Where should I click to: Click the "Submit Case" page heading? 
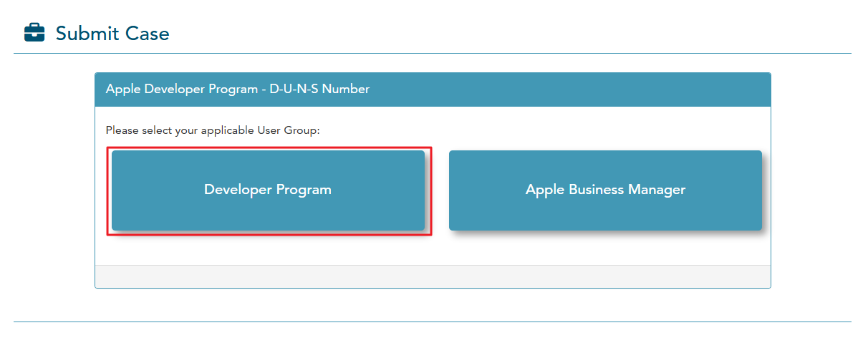(x=112, y=34)
